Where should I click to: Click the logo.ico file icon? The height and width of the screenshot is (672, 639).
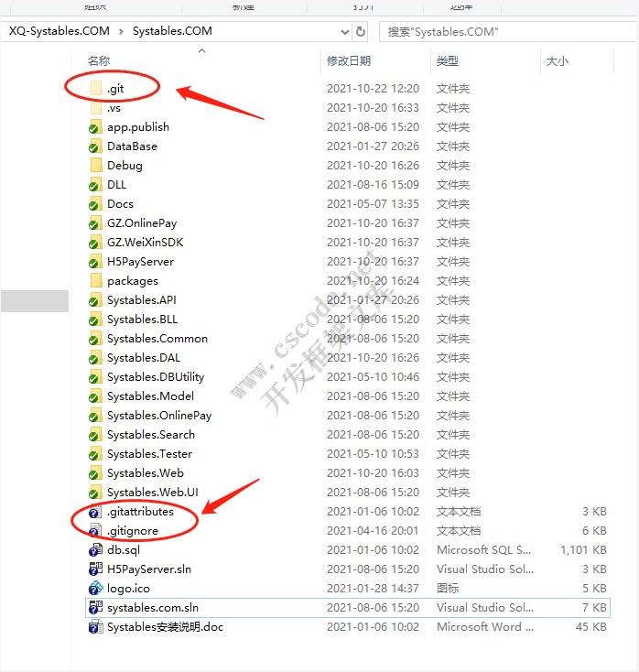click(95, 589)
